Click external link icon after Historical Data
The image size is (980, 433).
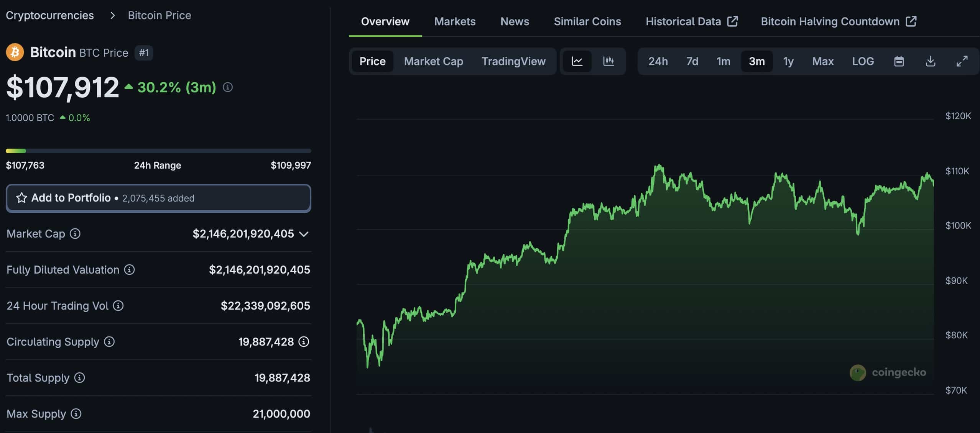[733, 21]
